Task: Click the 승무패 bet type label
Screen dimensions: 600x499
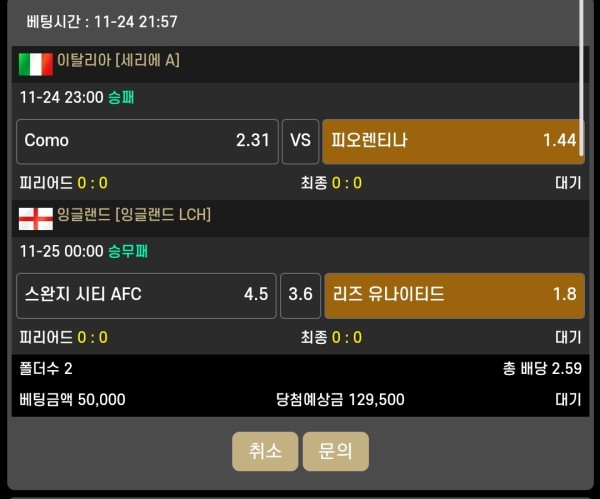Action: click(x=127, y=251)
